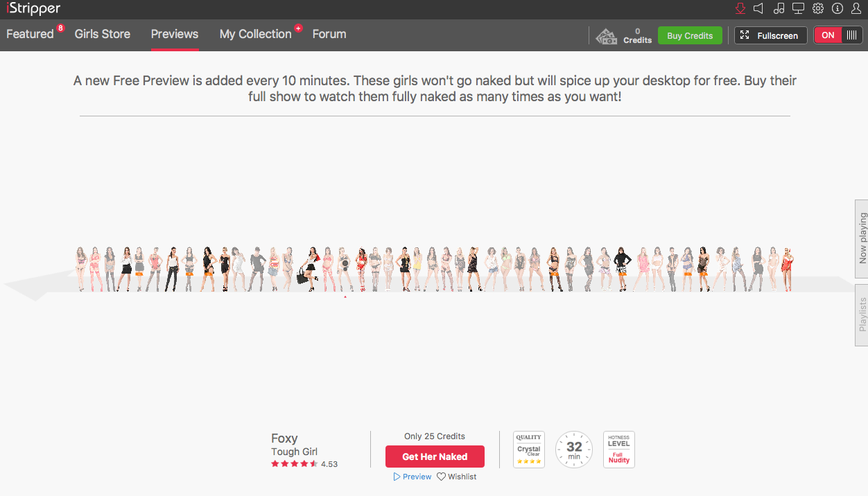This screenshot has width=868, height=496.
Task: Click the red download arrow icon
Action: [740, 9]
